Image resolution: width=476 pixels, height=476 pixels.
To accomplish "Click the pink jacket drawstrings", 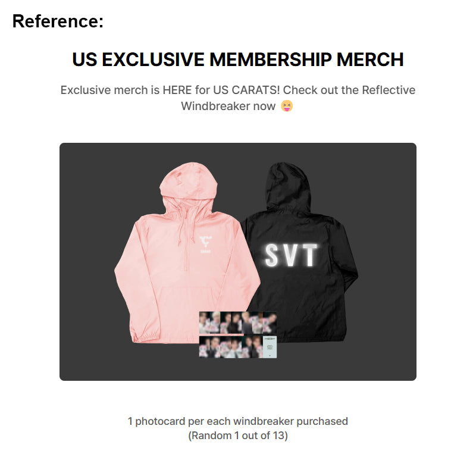I will click(184, 225).
